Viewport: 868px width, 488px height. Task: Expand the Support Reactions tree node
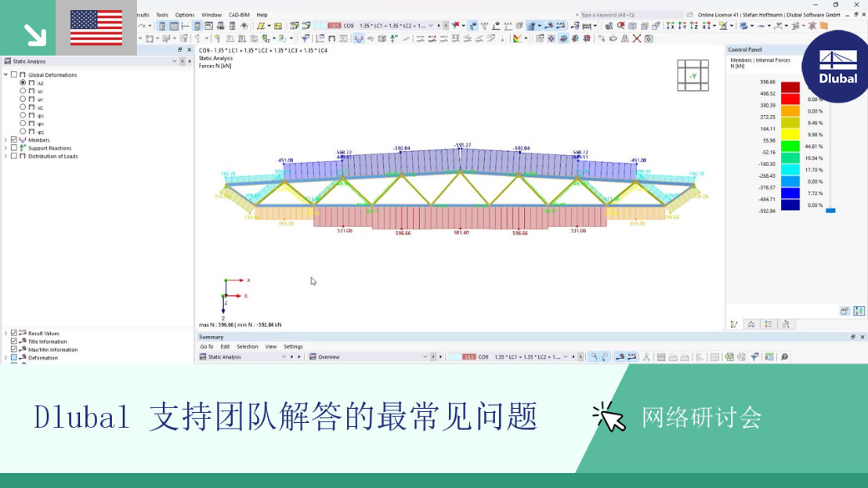coord(6,148)
